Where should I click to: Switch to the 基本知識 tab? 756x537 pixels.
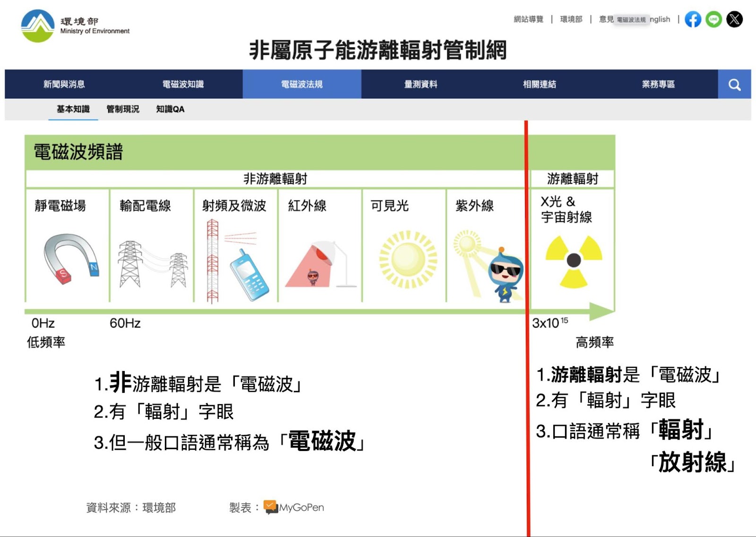[73, 109]
